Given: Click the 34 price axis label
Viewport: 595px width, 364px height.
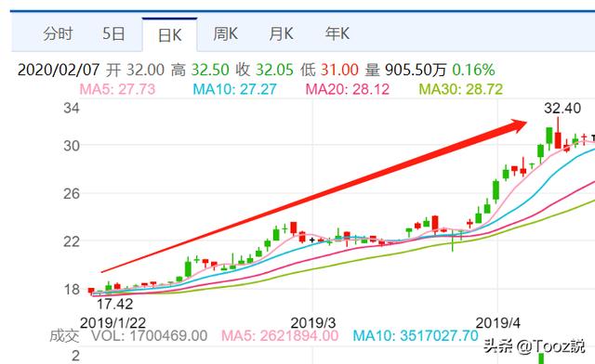Looking at the screenshot, I should (72, 109).
